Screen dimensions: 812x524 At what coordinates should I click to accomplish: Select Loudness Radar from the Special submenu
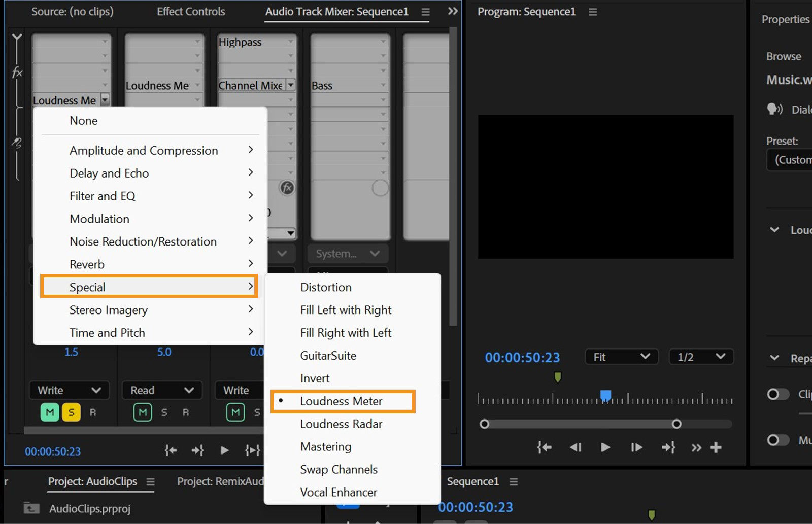341,424
